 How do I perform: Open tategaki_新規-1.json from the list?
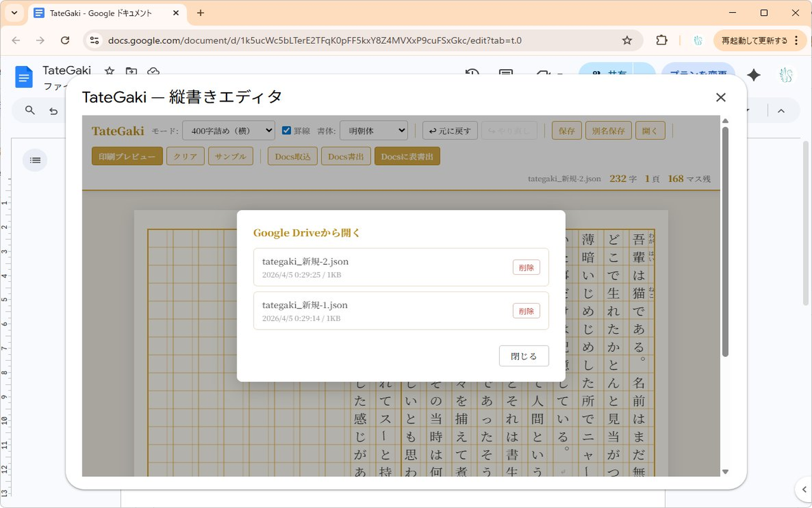point(401,311)
